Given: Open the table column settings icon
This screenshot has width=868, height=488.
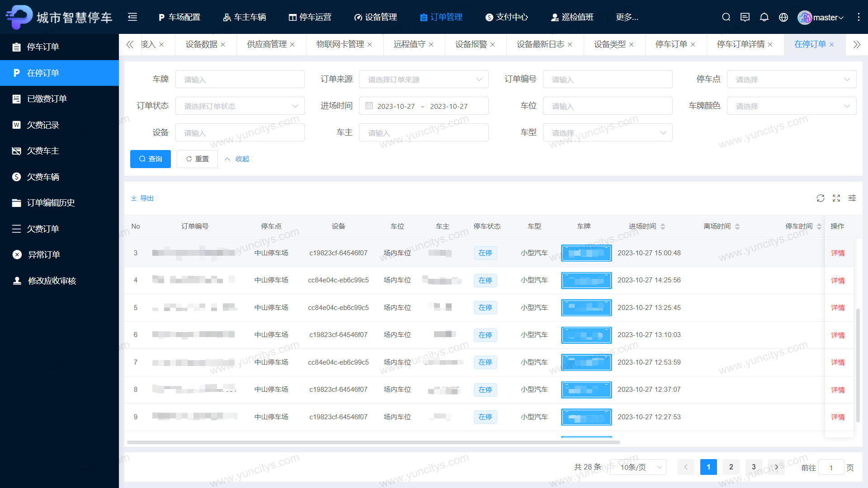Looking at the screenshot, I should point(852,198).
